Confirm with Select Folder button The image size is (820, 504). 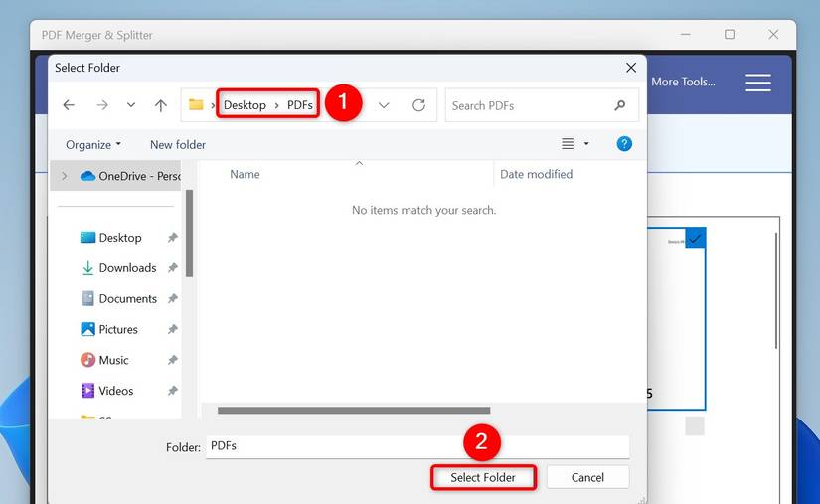pyautogui.click(x=483, y=477)
